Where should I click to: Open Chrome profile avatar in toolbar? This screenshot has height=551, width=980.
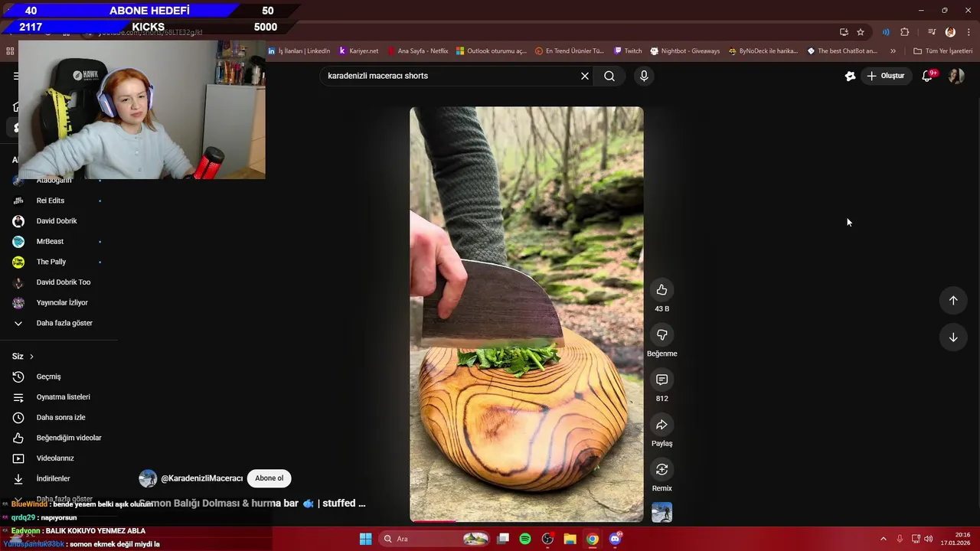point(950,32)
